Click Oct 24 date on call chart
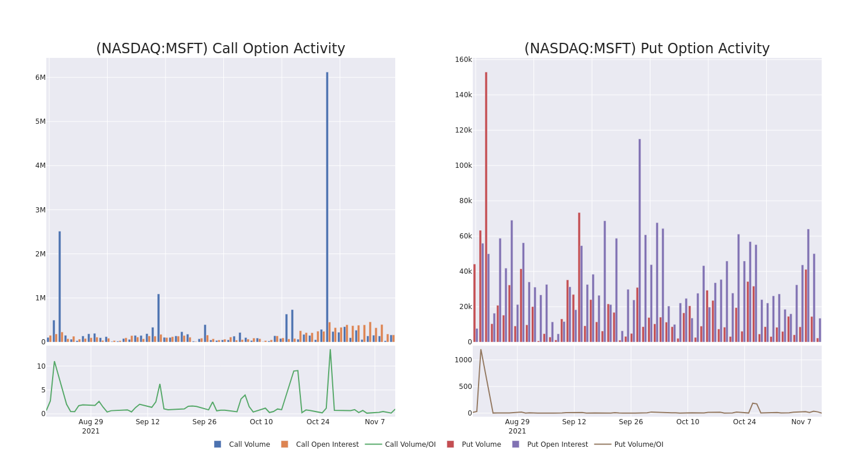The height and width of the screenshot is (463, 868). click(318, 422)
